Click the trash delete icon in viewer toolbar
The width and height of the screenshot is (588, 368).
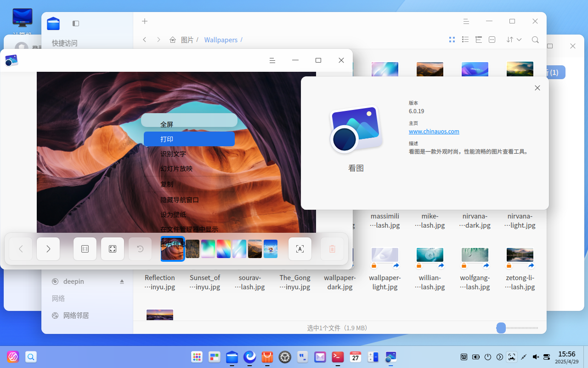point(332,249)
